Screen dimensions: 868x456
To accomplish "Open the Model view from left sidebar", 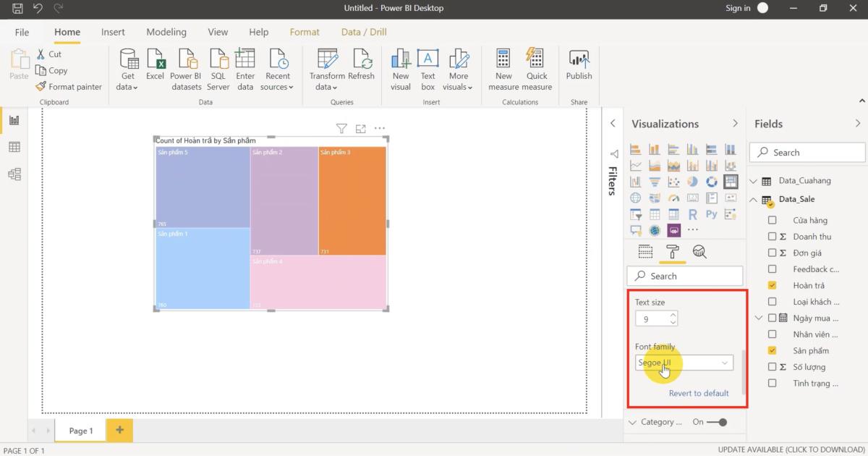I will point(14,174).
